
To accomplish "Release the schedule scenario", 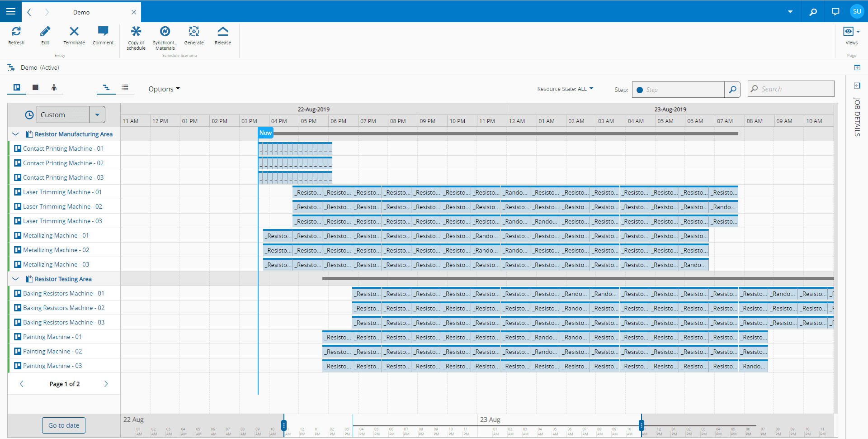I will tap(223, 32).
